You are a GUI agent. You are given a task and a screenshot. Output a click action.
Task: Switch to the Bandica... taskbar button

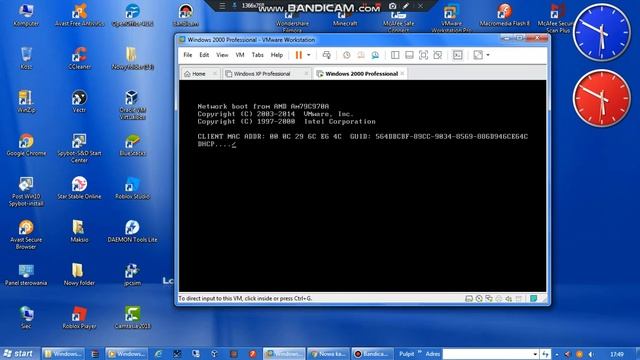coord(372,354)
